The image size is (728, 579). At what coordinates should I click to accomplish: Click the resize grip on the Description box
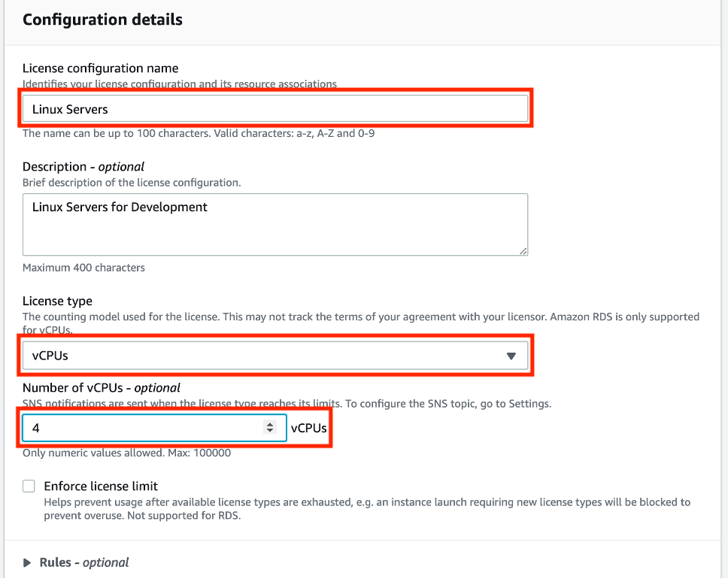coord(523,251)
